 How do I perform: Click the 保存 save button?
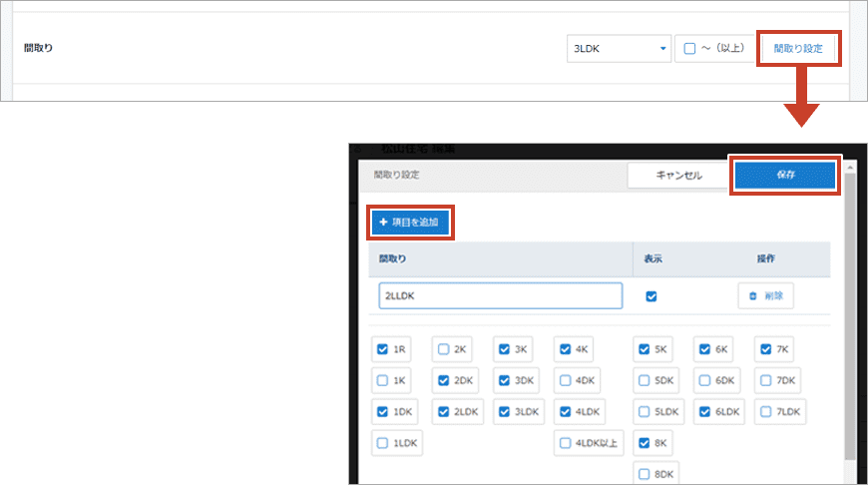[785, 175]
